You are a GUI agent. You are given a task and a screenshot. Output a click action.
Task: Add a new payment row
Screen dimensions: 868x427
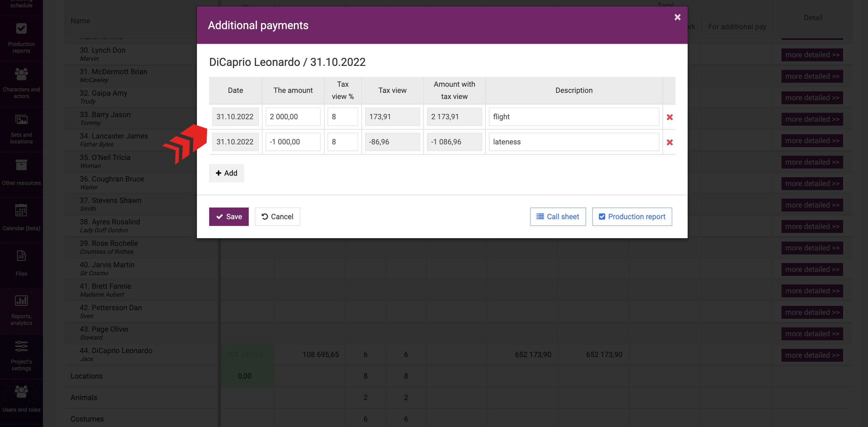point(226,173)
